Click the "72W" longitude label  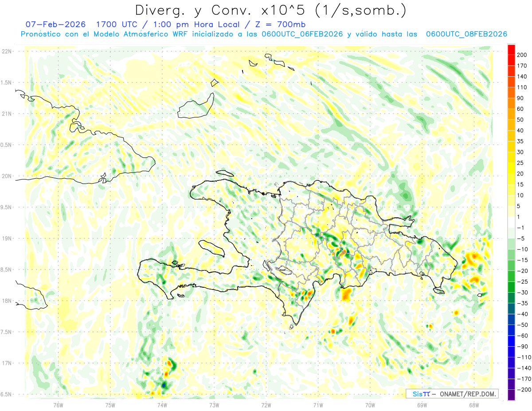(x=266, y=405)
